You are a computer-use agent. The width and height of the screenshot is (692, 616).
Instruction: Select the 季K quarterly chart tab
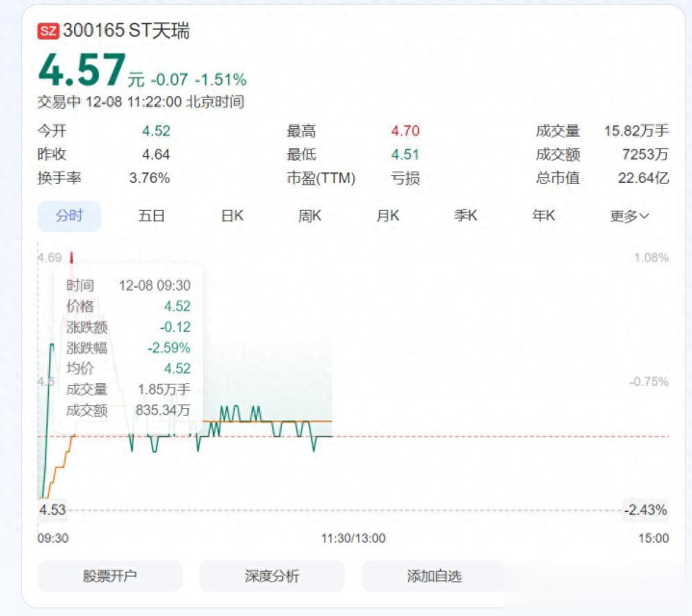466,216
